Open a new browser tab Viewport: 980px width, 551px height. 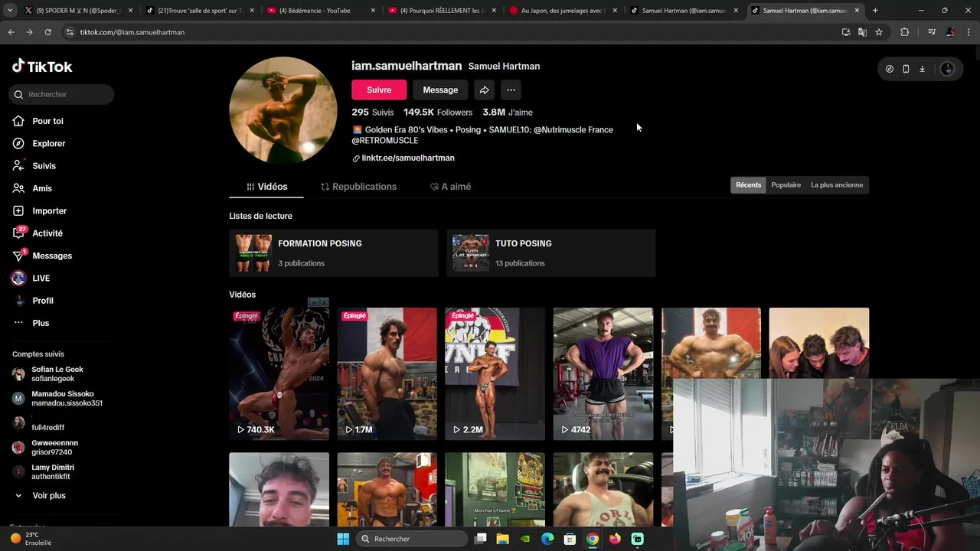(875, 11)
